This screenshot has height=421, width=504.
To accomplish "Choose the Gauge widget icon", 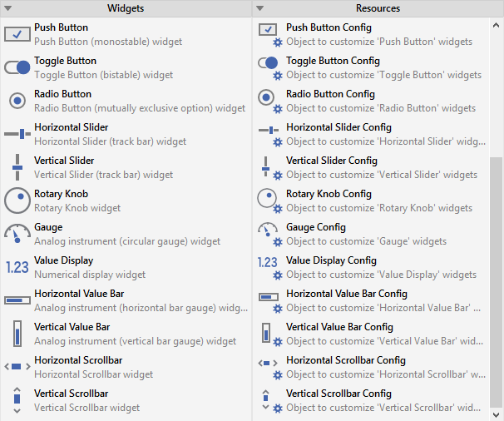I will (x=17, y=234).
